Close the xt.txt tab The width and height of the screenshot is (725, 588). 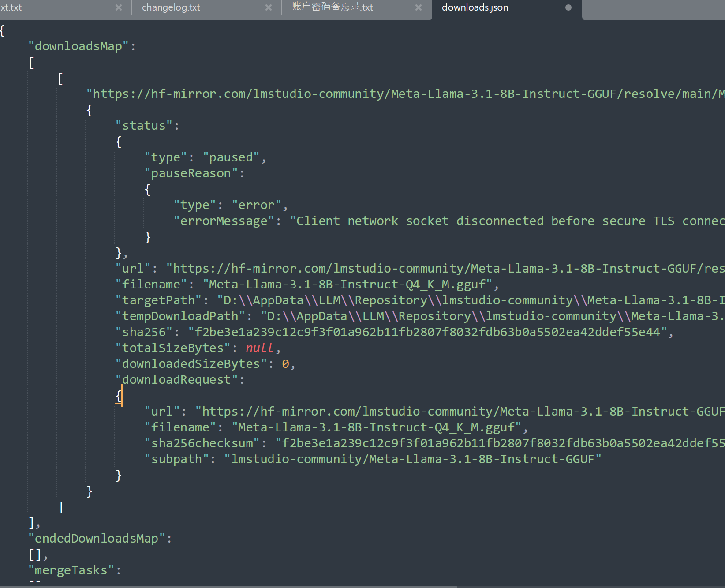tap(119, 7)
